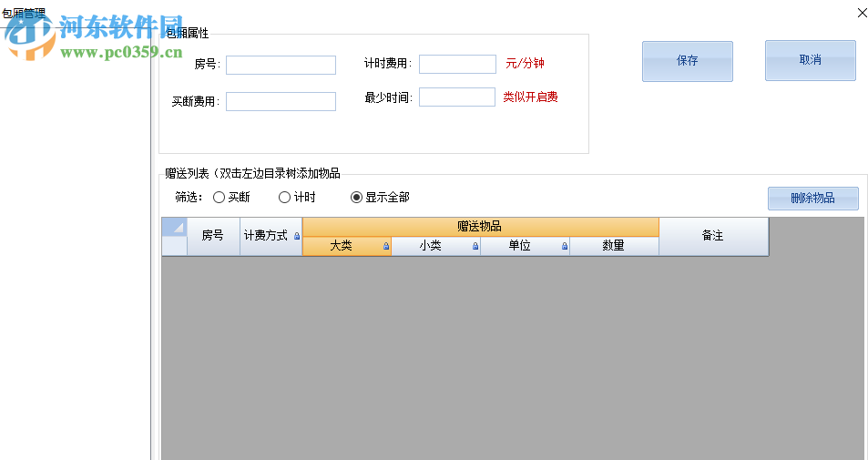The image size is (868, 460).
Task: Click the 赠送物品 group header
Action: click(480, 227)
